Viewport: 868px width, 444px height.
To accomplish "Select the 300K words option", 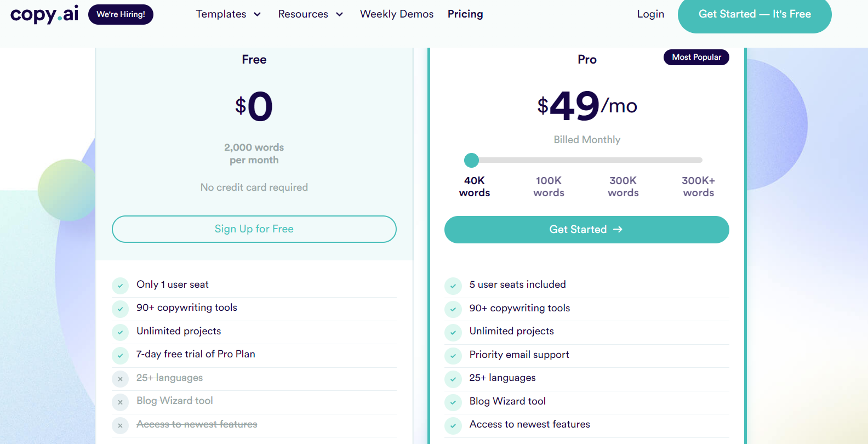I will (x=623, y=186).
